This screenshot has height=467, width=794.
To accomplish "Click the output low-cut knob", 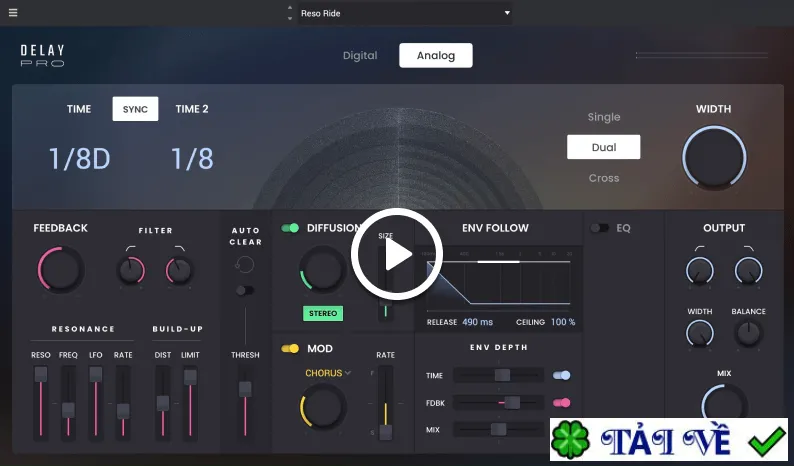I will pos(700,270).
